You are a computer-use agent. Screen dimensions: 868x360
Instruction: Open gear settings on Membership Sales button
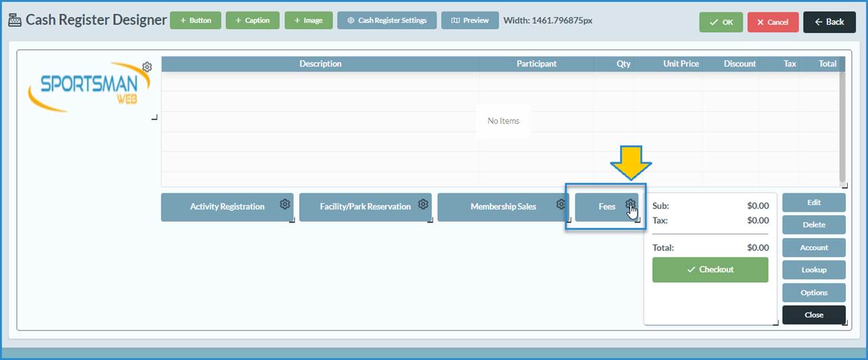pyautogui.click(x=561, y=204)
